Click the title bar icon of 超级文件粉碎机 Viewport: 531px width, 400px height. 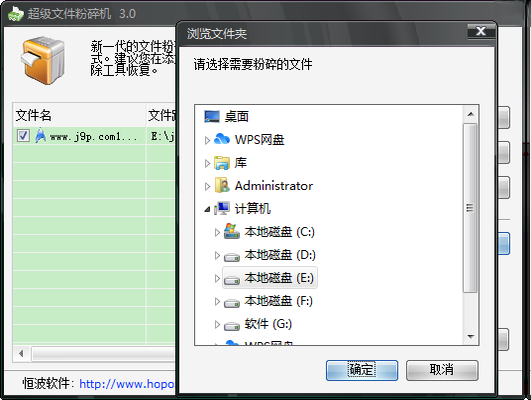point(16,14)
